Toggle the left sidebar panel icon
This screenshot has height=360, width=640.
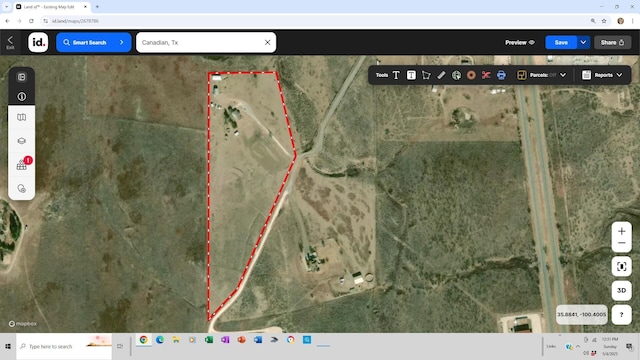(22, 77)
